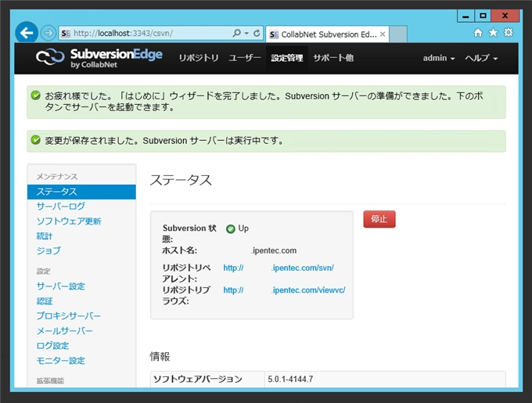Click the green Up status icon
532x403 pixels.
pyautogui.click(x=230, y=229)
